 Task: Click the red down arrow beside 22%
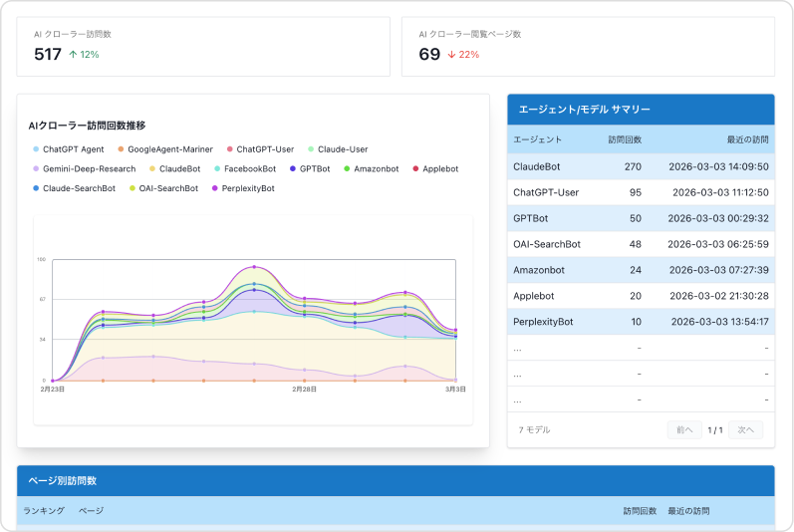coord(451,55)
